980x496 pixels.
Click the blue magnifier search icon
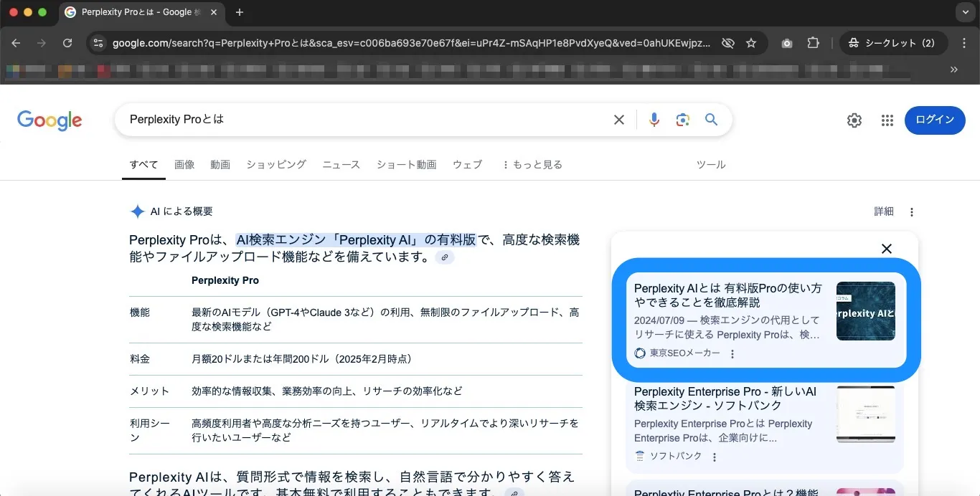coord(711,120)
